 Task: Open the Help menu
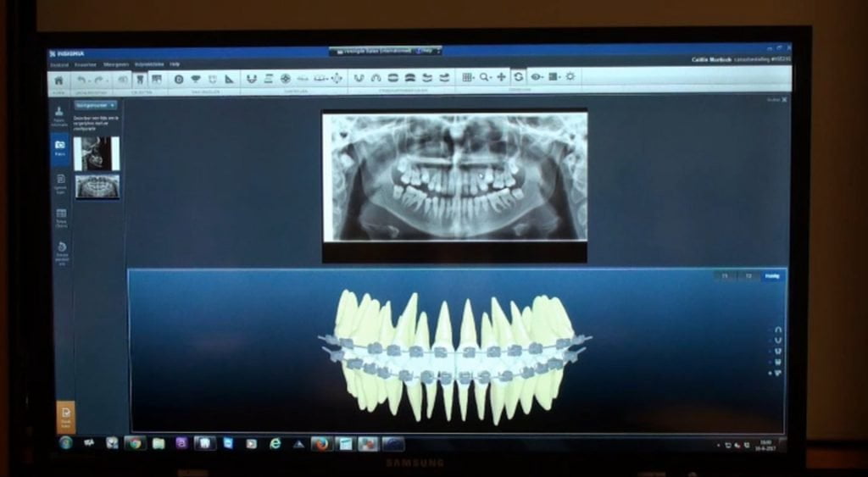(175, 64)
